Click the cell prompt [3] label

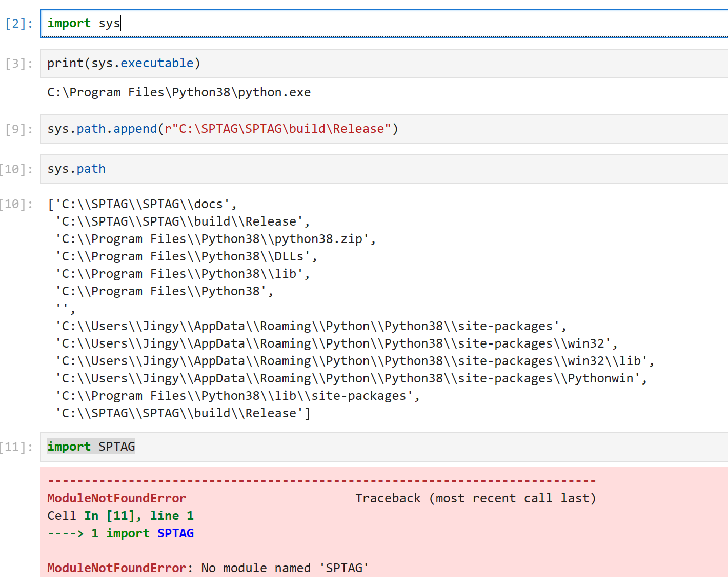tap(18, 63)
